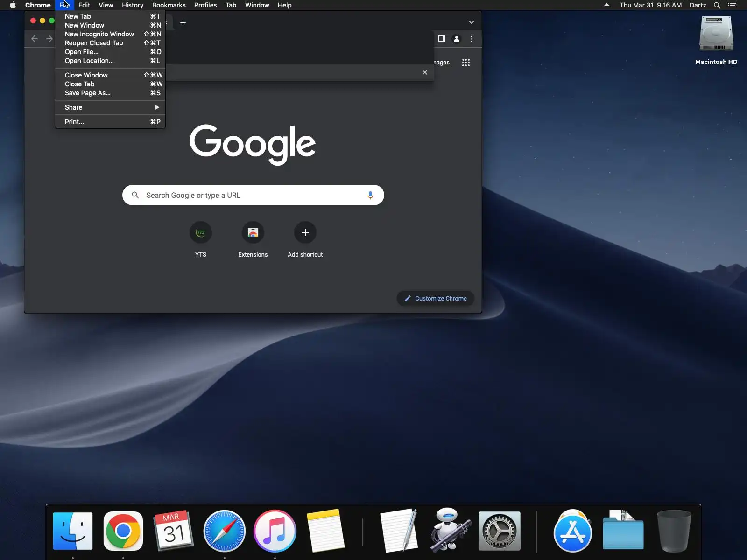Open a new tab with plus button
The height and width of the screenshot is (560, 747).
point(183,22)
